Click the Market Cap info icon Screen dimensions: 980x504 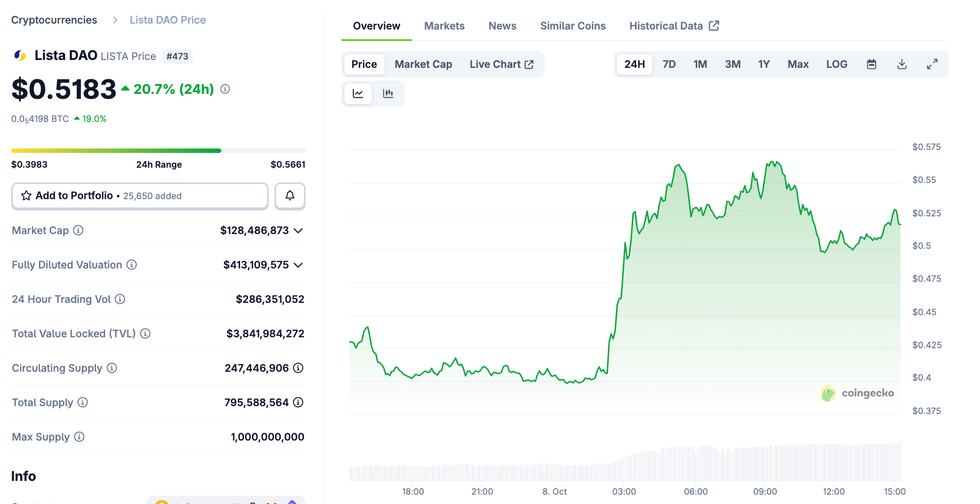pos(78,231)
